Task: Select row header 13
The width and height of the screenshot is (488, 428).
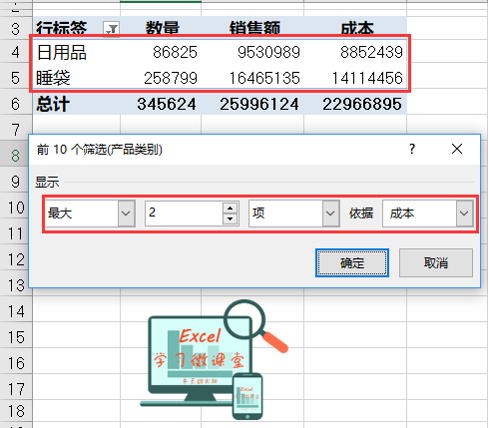Action: click(14, 285)
